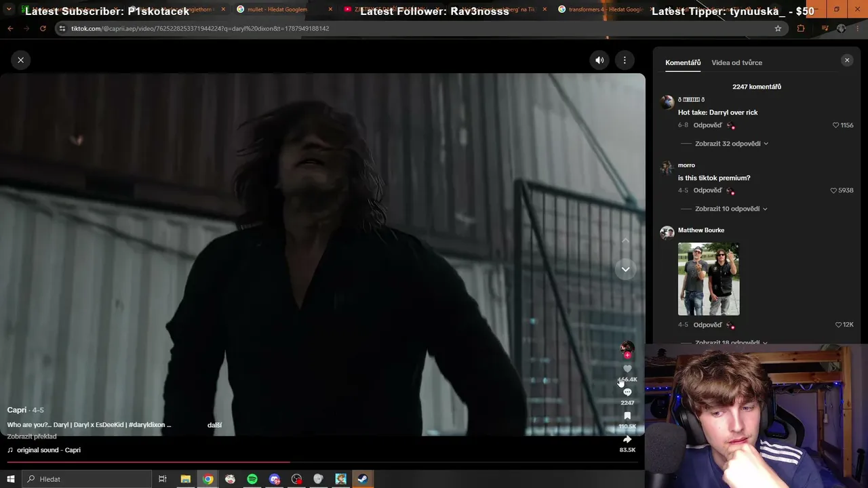Seek on the video progress bar

(x=323, y=462)
